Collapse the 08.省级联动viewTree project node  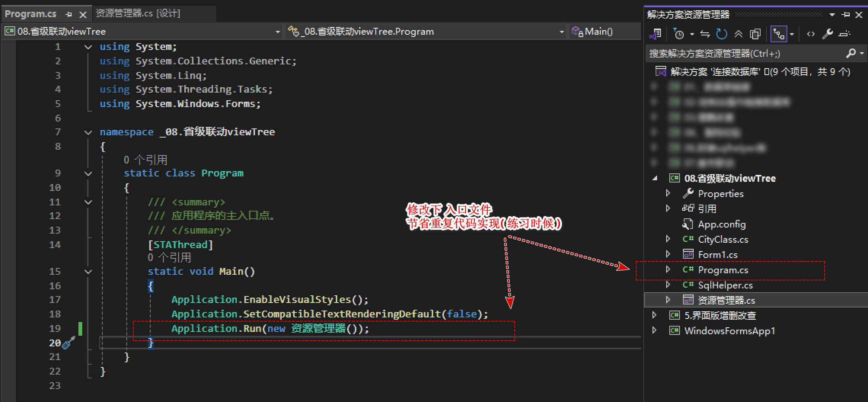pyautogui.click(x=655, y=178)
